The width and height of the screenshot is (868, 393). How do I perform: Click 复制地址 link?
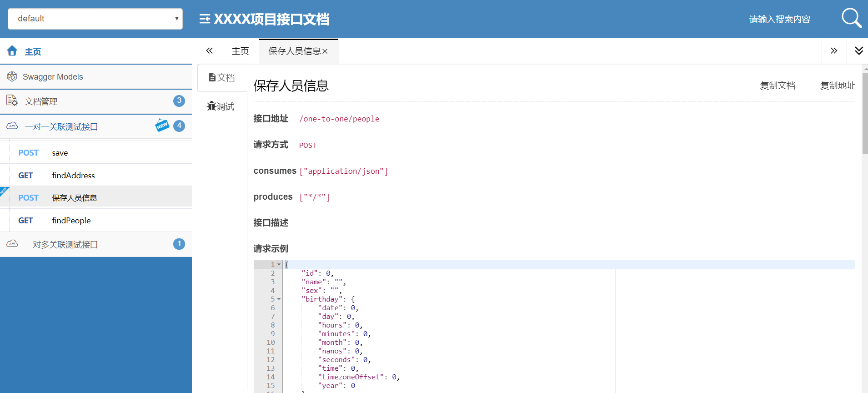click(x=838, y=86)
